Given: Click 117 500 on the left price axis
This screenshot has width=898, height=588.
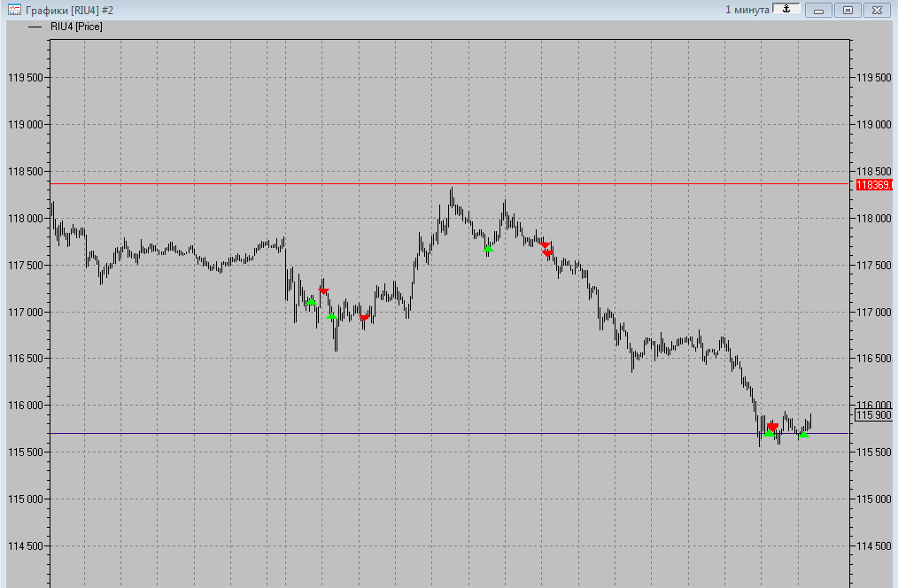Looking at the screenshot, I should 25,265.
